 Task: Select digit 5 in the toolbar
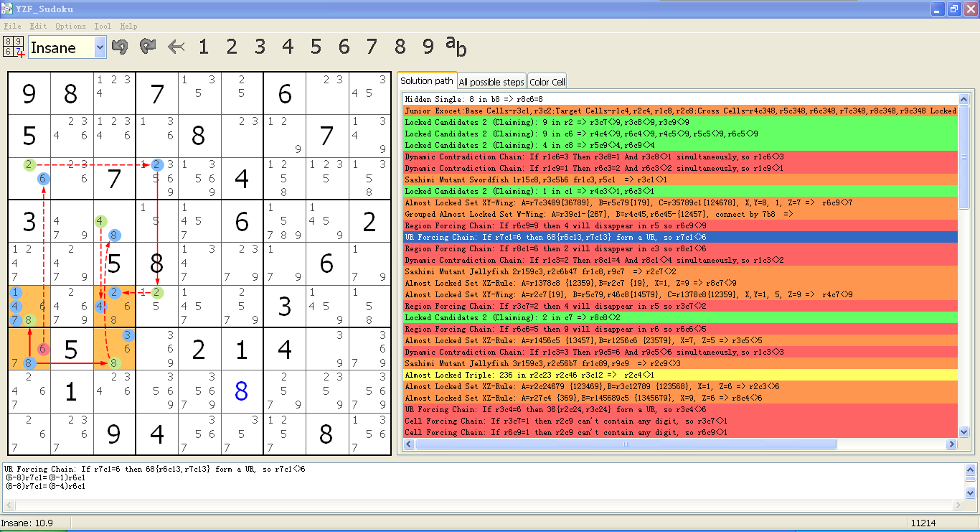316,47
